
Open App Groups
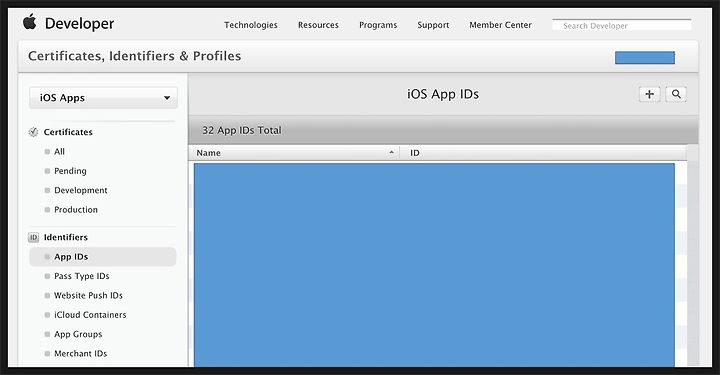pos(78,334)
